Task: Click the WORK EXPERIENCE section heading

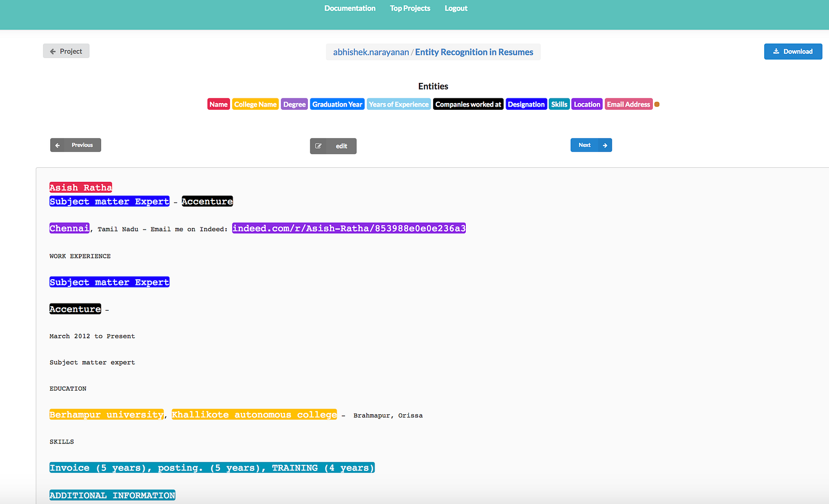Action: pyautogui.click(x=80, y=256)
